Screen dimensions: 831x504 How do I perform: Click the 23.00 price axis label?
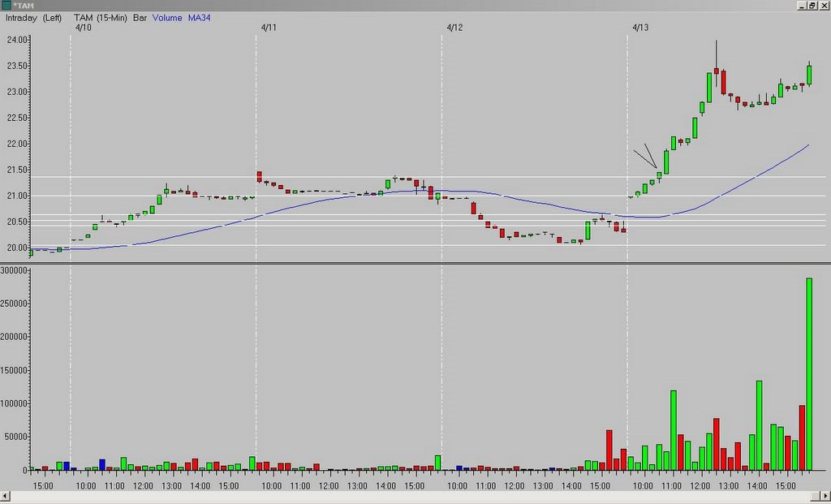click(17, 92)
